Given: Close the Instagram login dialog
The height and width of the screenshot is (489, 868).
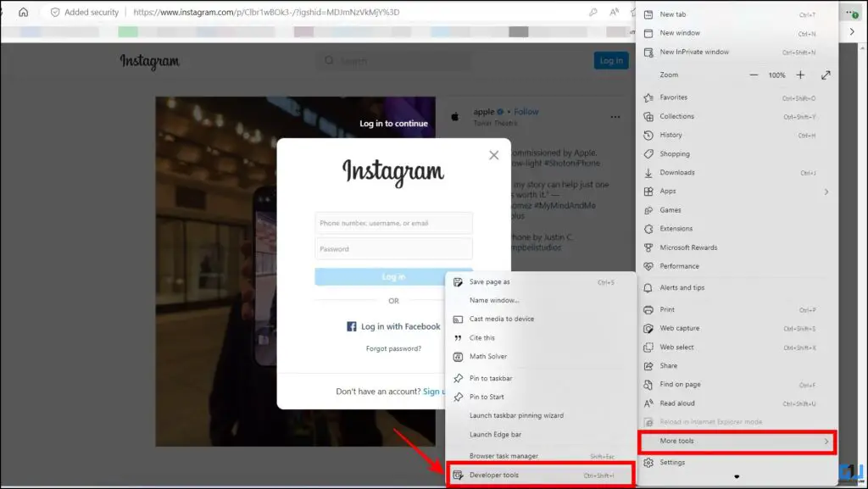Looking at the screenshot, I should (x=494, y=155).
